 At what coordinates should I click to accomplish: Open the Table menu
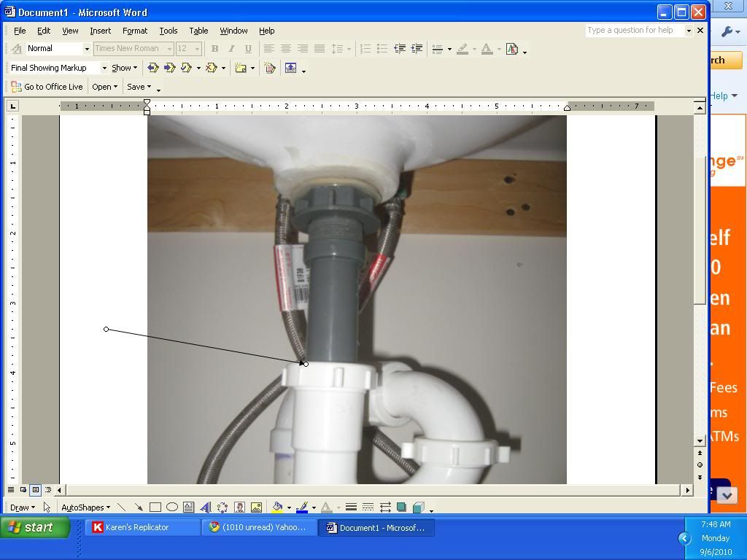(x=198, y=31)
